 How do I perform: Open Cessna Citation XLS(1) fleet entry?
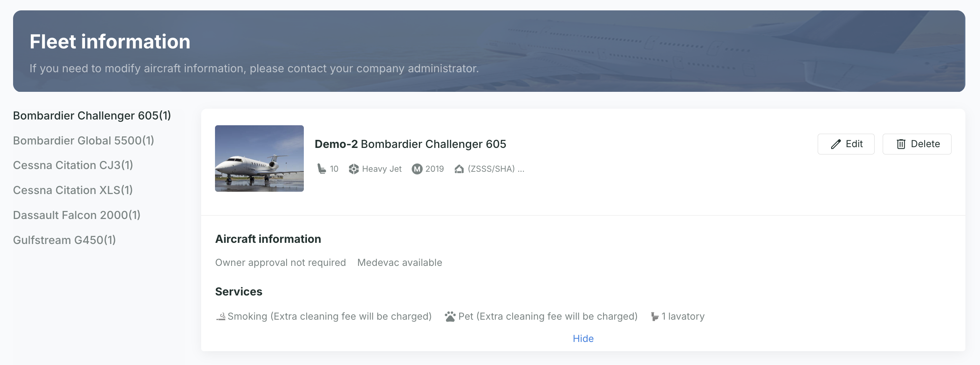pos(73,190)
